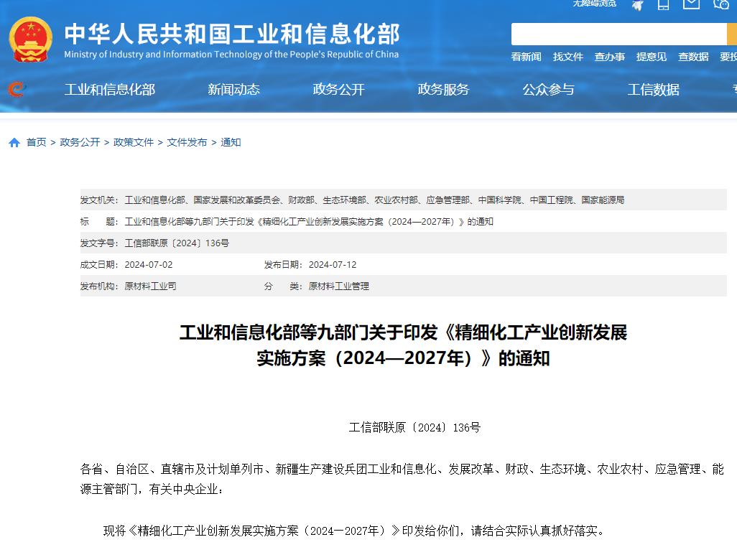Click the 发文机关 issuing agencies row
The width and height of the screenshot is (737, 560).
(x=403, y=200)
